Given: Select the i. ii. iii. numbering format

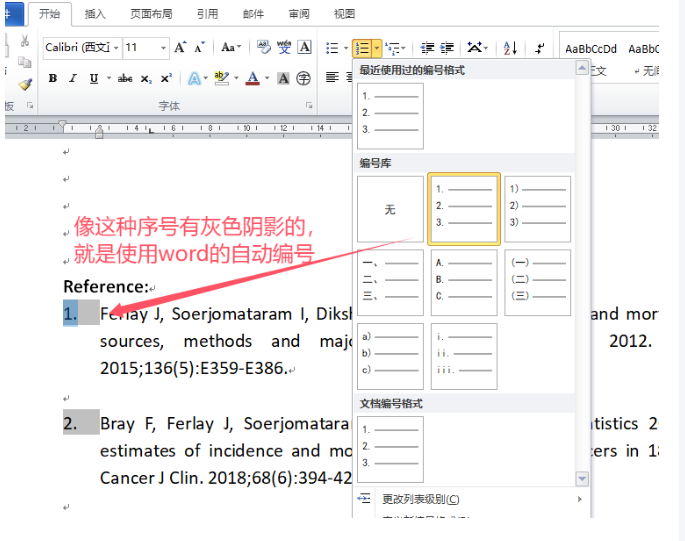Looking at the screenshot, I should click(464, 356).
